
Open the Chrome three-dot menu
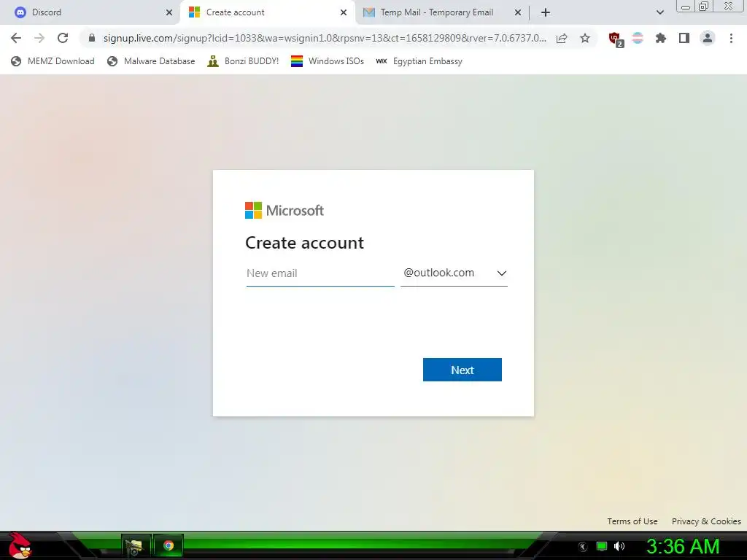pos(731,38)
